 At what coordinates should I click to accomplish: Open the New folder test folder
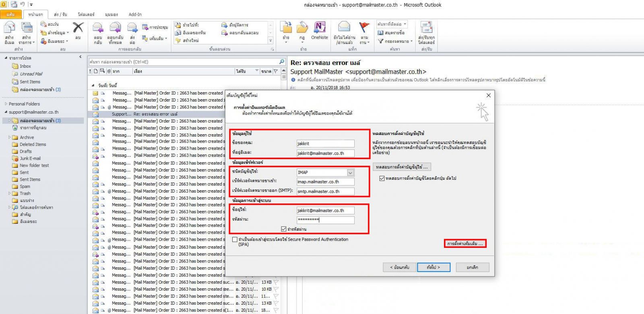[34, 165]
